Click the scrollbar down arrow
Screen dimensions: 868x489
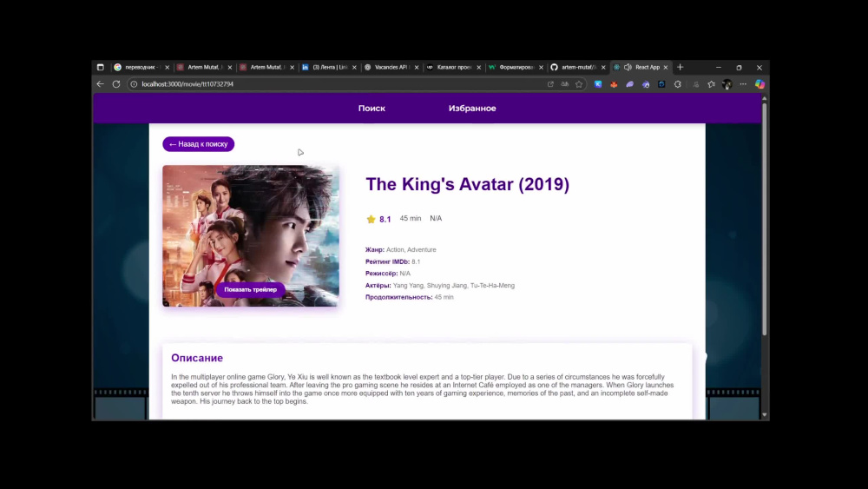(x=765, y=415)
